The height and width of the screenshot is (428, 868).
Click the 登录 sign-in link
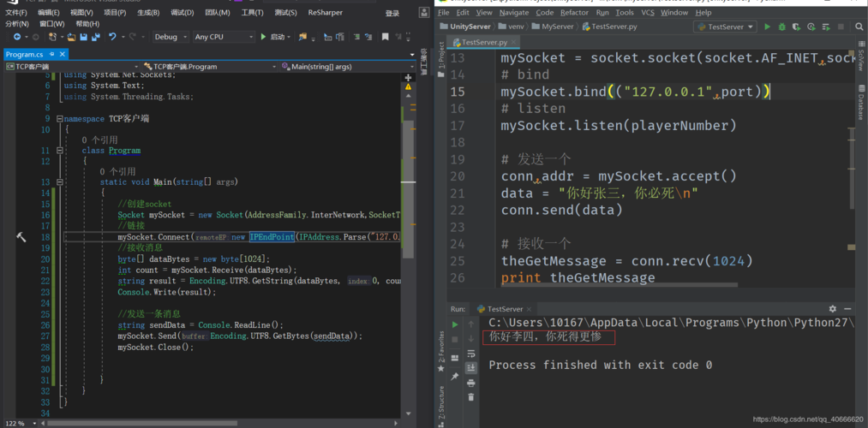(x=392, y=14)
